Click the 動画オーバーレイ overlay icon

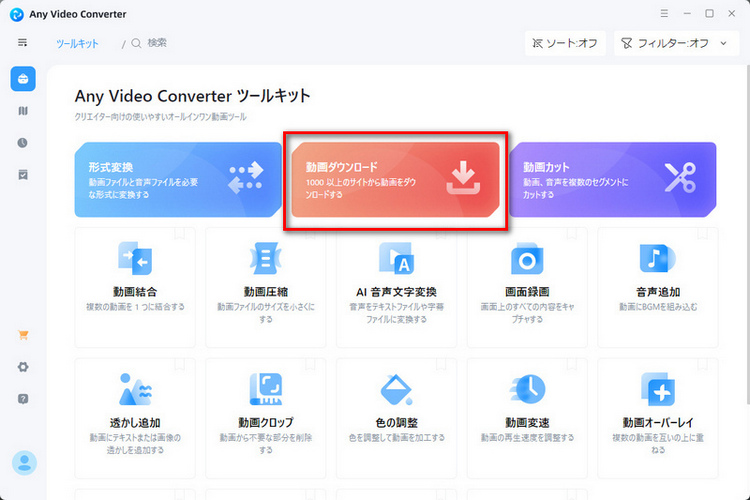tap(658, 389)
